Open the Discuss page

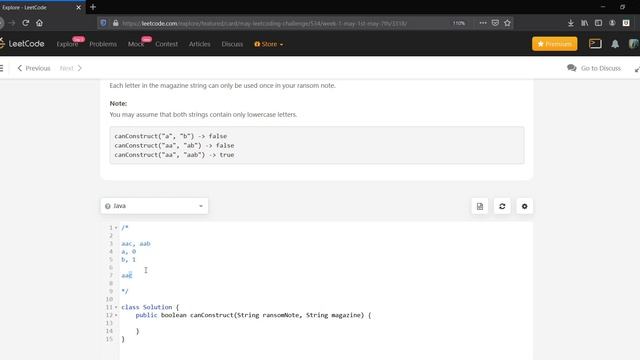pos(232,44)
